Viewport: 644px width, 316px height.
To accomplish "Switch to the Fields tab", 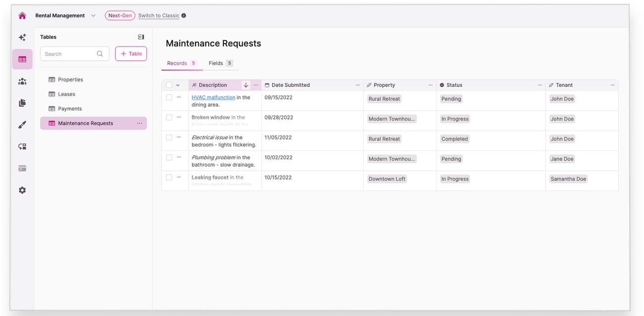I will pos(216,63).
